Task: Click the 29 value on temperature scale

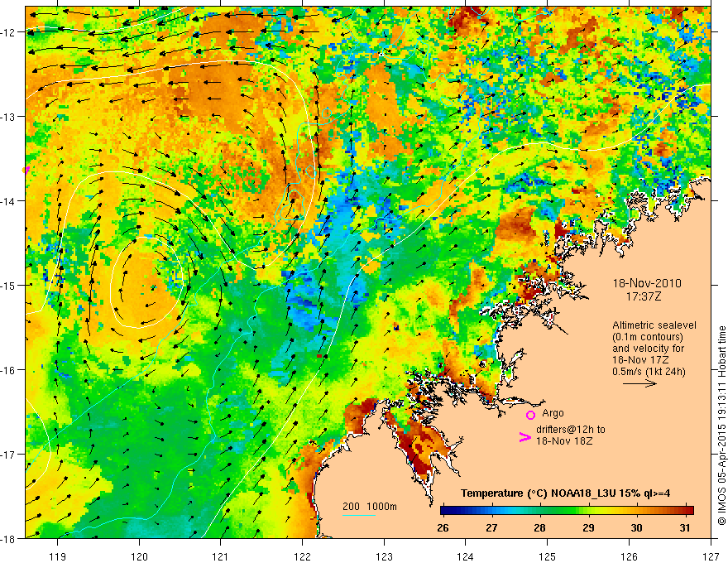Action: 588,527
